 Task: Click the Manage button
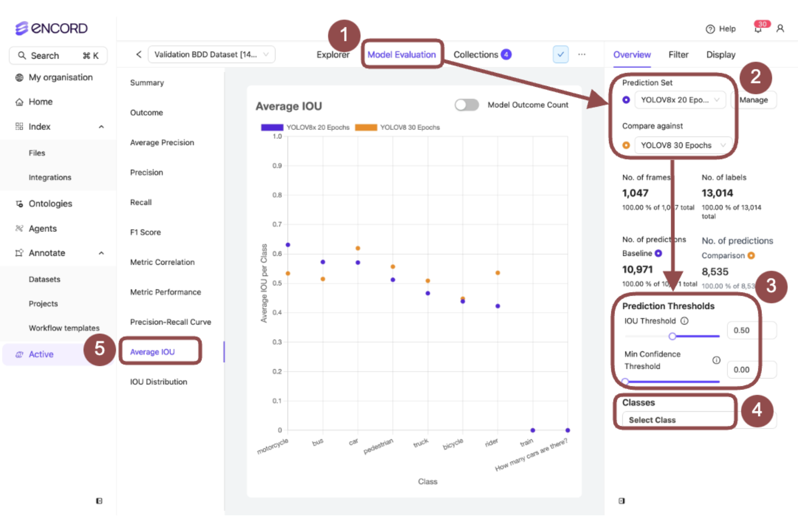coord(753,100)
